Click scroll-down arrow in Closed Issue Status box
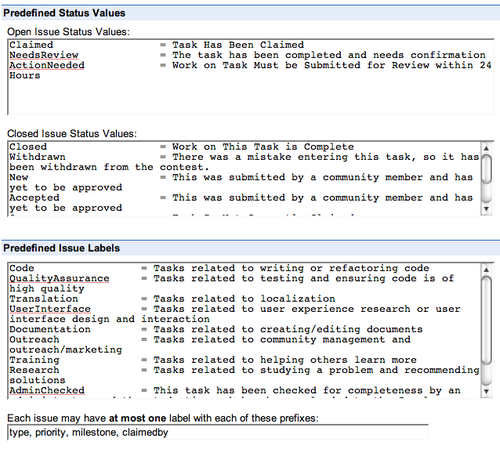 (x=486, y=209)
